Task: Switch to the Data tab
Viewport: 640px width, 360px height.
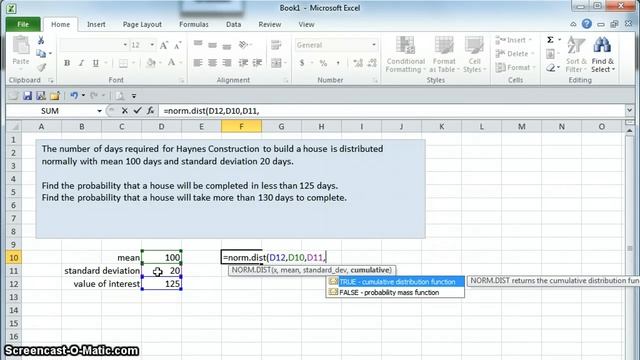Action: pyautogui.click(x=233, y=24)
